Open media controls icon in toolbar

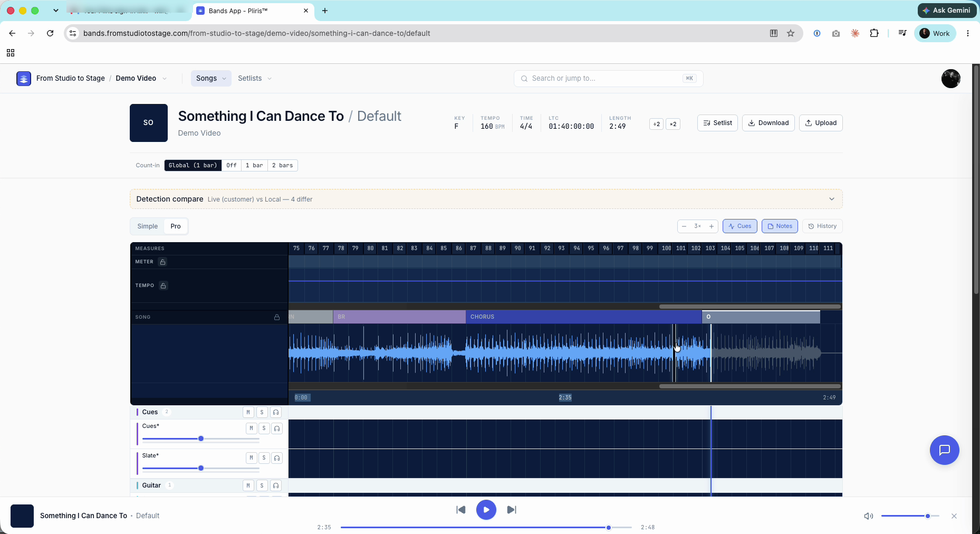tap(902, 33)
